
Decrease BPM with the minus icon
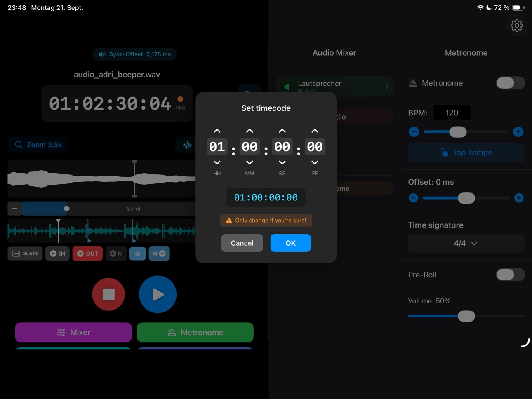[x=414, y=132]
